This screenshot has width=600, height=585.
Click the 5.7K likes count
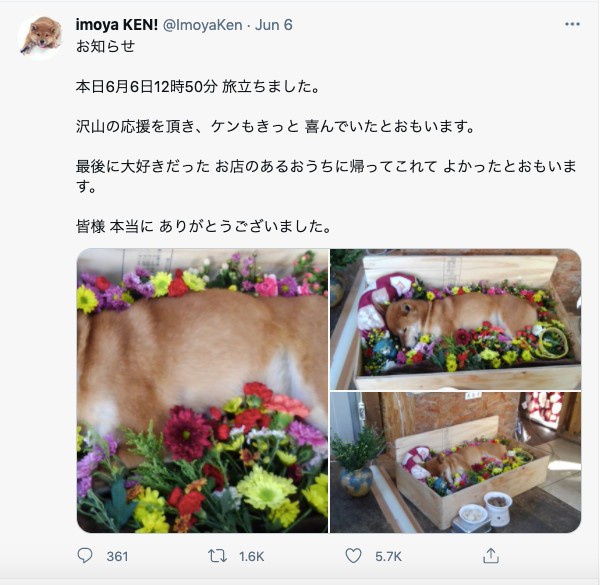pos(388,556)
